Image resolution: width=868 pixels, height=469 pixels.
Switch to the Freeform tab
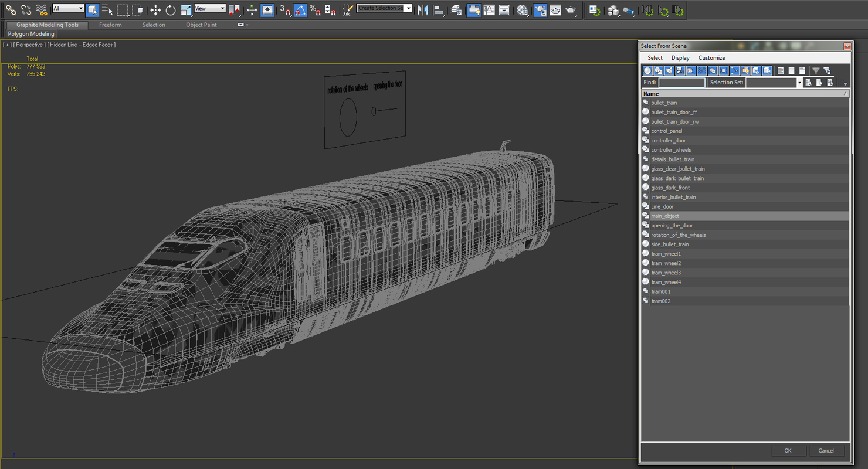point(110,25)
